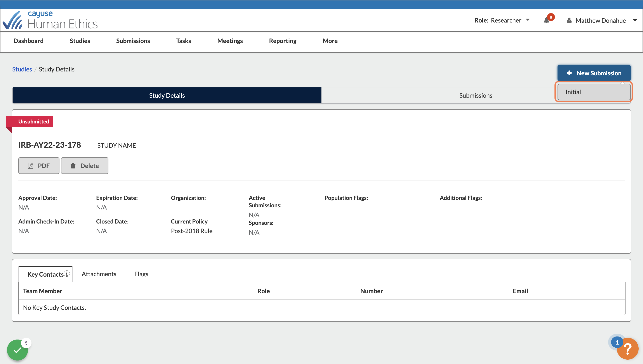
Task: Switch to the Flags tab
Action: [141, 274]
